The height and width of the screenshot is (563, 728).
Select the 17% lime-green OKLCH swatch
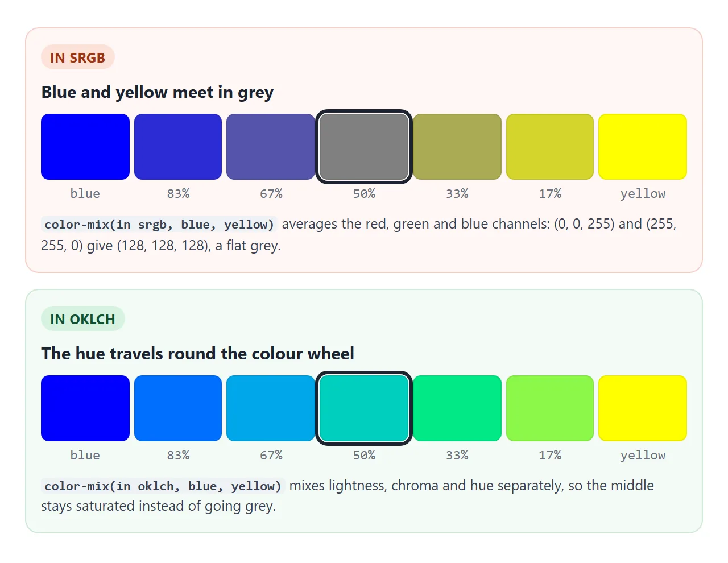(x=550, y=408)
